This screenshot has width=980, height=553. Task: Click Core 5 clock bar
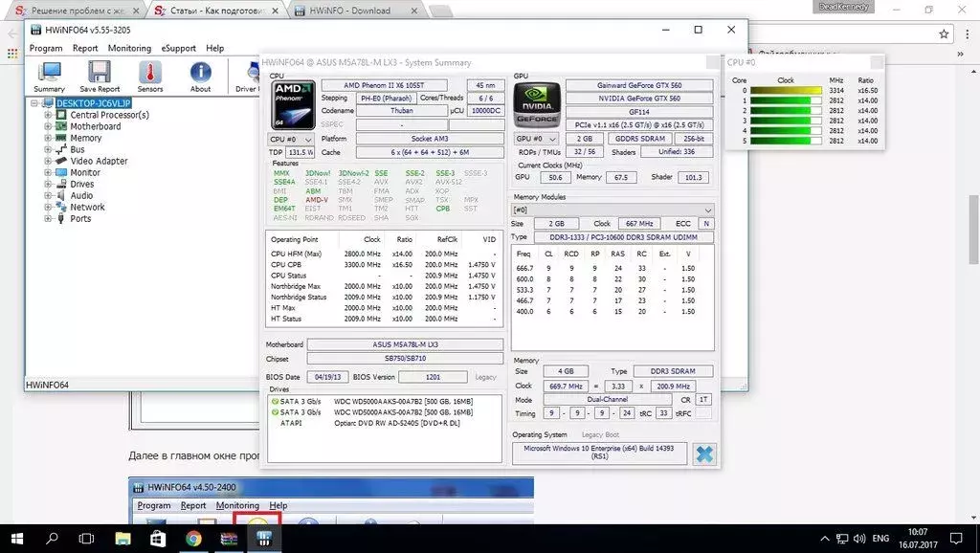(x=786, y=142)
